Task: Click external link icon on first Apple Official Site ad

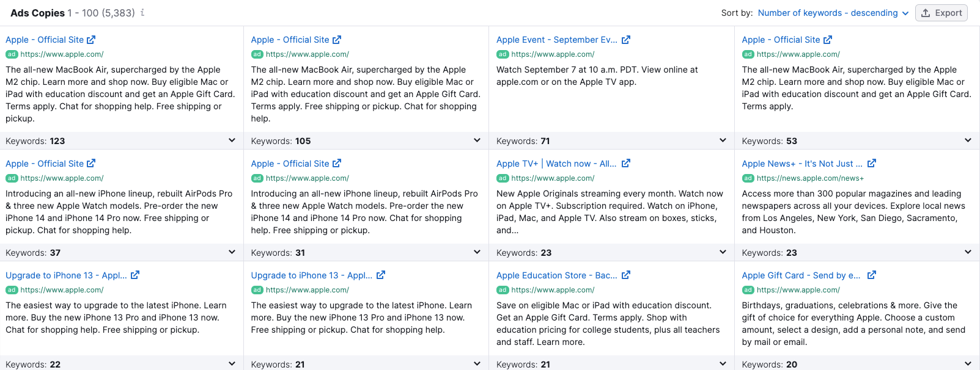Action: coord(92,39)
